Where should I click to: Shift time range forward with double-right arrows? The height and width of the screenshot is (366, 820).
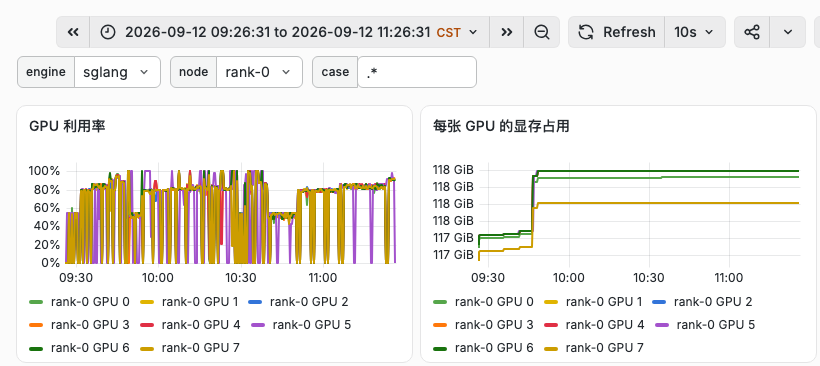tap(506, 32)
